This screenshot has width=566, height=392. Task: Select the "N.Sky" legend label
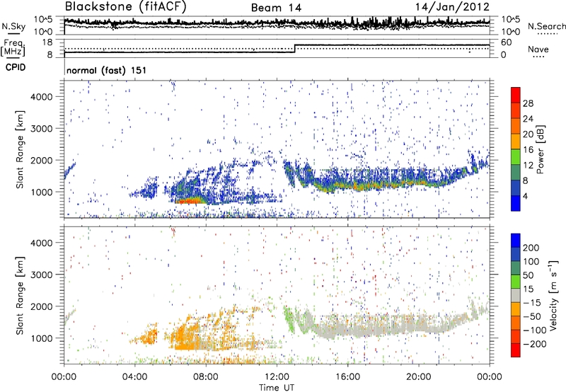tap(13, 26)
